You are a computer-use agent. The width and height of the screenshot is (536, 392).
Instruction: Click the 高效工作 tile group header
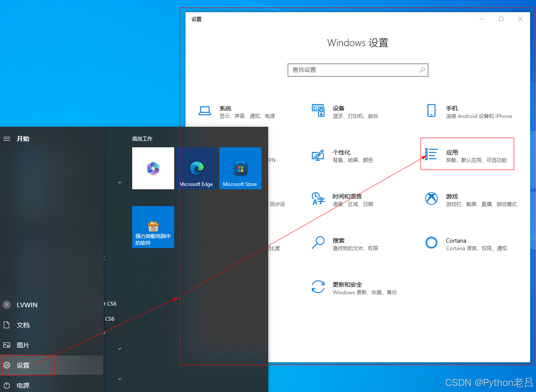tap(142, 139)
